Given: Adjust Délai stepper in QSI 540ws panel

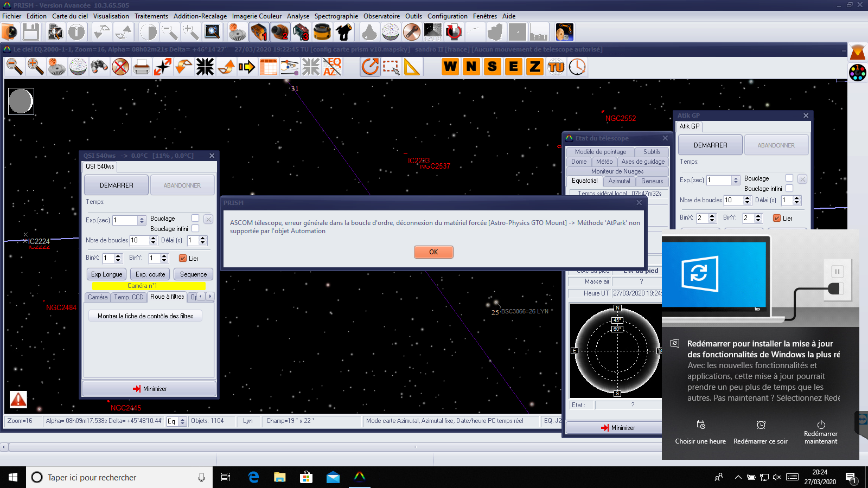Looking at the screenshot, I should pos(203,240).
